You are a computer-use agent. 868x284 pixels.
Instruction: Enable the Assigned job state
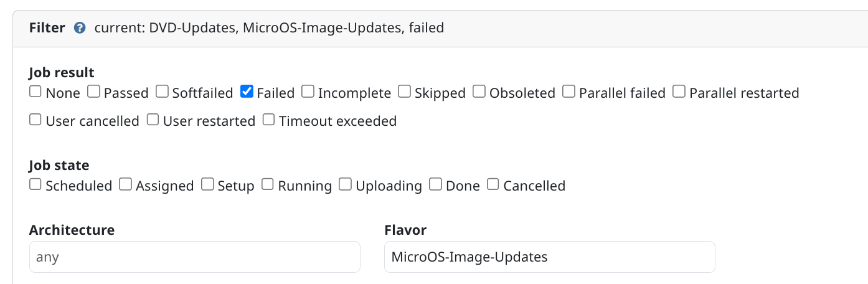point(126,185)
